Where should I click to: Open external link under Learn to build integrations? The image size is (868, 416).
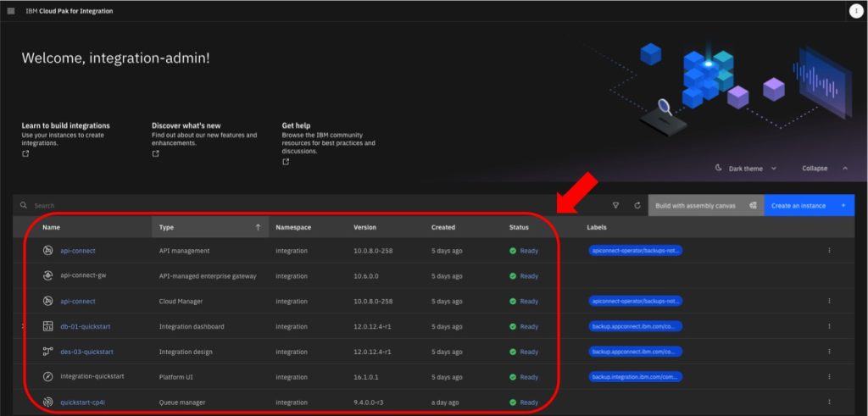25,154
